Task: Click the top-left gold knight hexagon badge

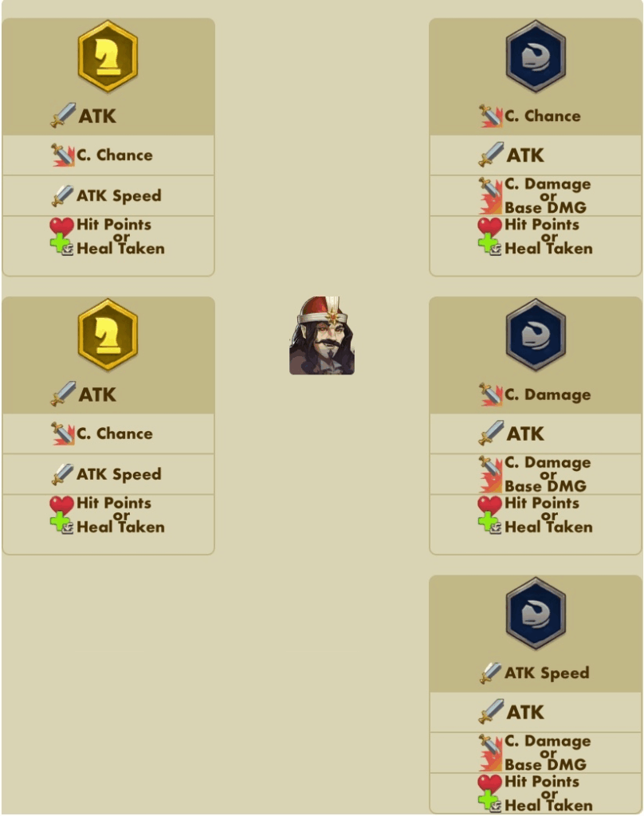Action: pyautogui.click(x=108, y=57)
